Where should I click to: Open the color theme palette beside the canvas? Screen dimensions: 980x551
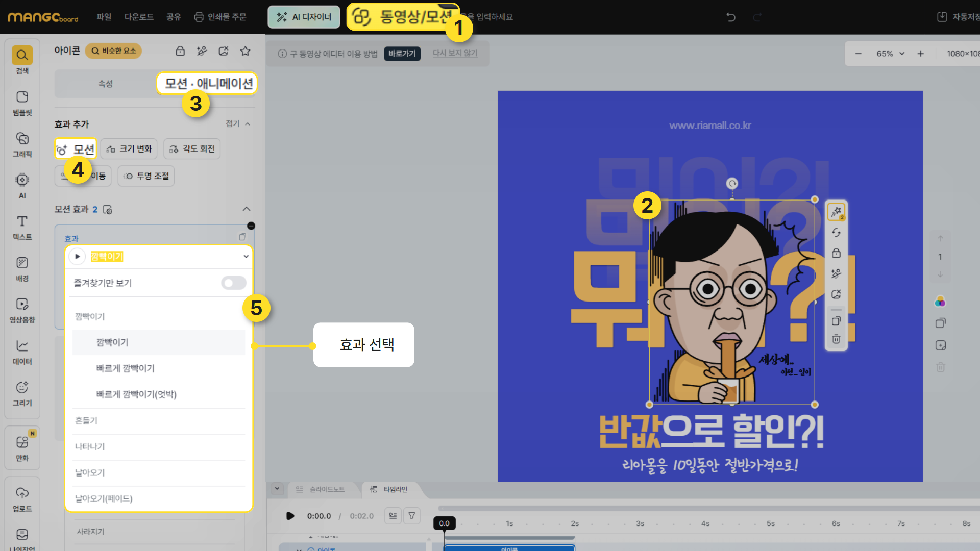pyautogui.click(x=940, y=302)
